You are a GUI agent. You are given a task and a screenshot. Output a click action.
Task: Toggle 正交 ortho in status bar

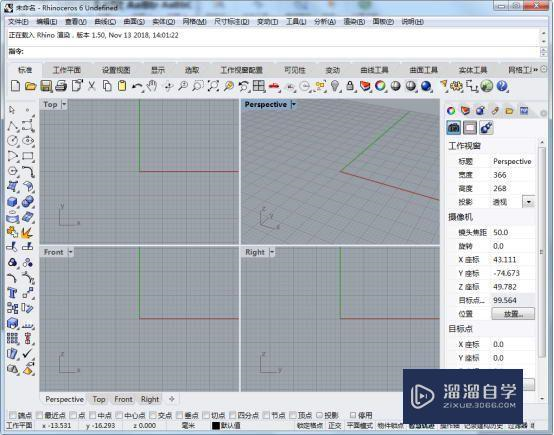click(x=334, y=425)
